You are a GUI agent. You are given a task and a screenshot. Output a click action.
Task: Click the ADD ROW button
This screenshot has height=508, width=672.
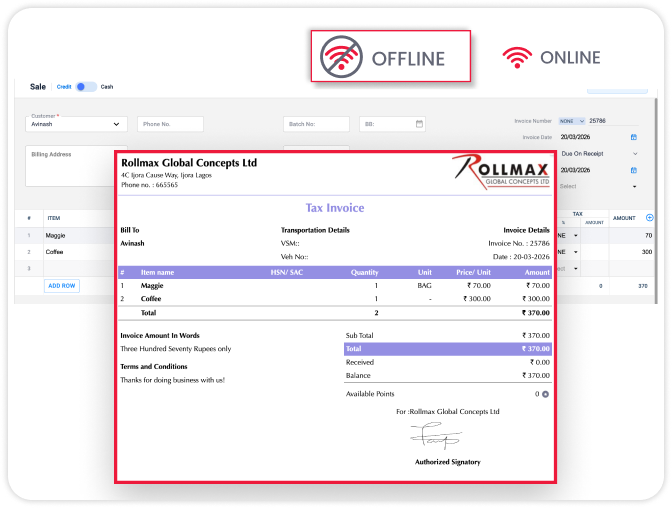coord(62,286)
